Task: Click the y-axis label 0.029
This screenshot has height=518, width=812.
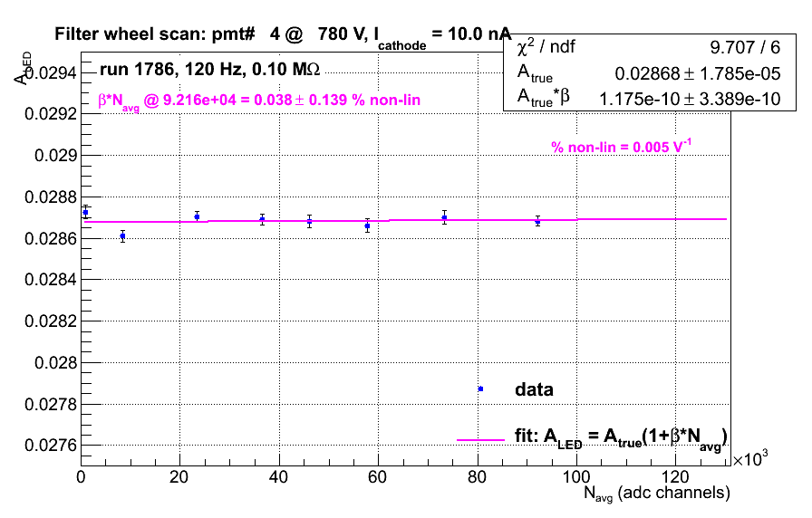Action: pyautogui.click(x=55, y=155)
